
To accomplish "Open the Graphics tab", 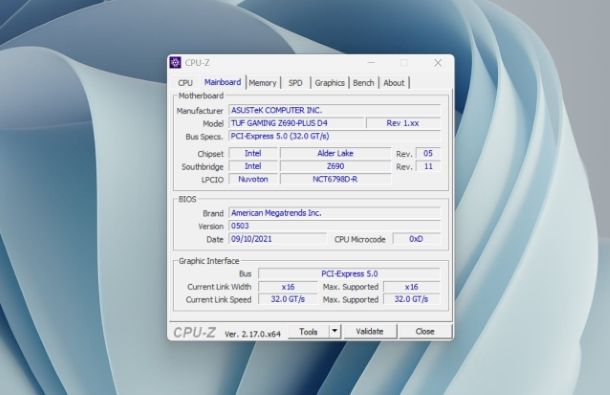I will [x=330, y=83].
